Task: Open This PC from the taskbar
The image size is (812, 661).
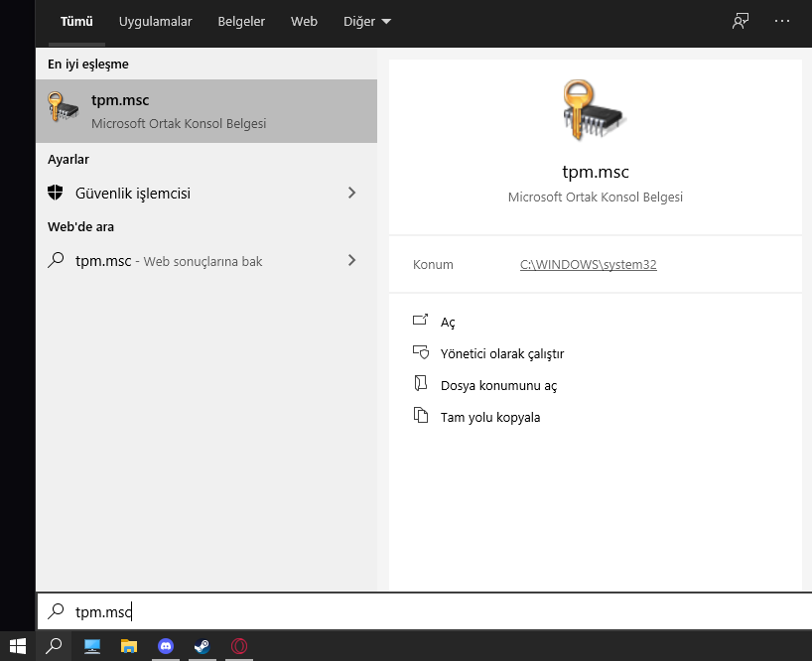Action: pyautogui.click(x=92, y=646)
